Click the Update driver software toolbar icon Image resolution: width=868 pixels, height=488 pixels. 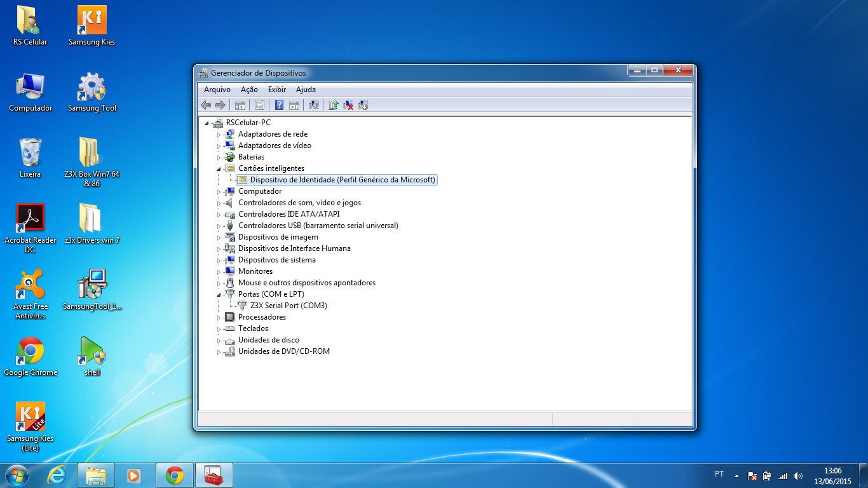coord(333,105)
